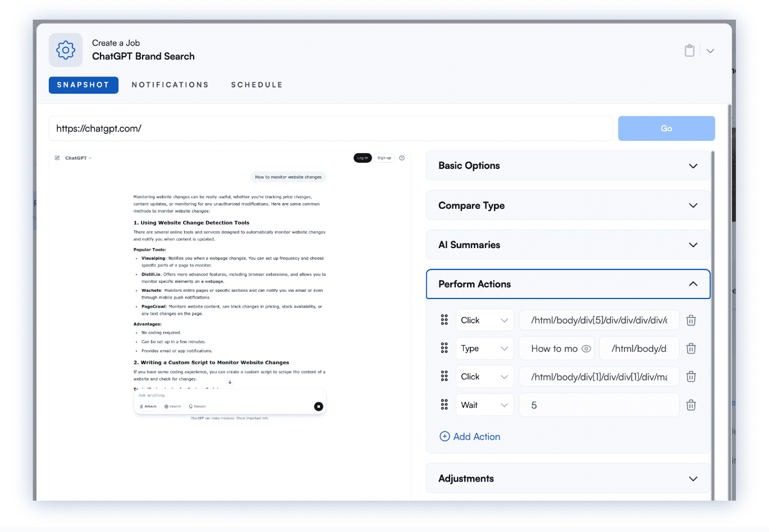Edit the Type action XPath field /html/body/d
This screenshot has height=532, width=769.
tap(639, 348)
